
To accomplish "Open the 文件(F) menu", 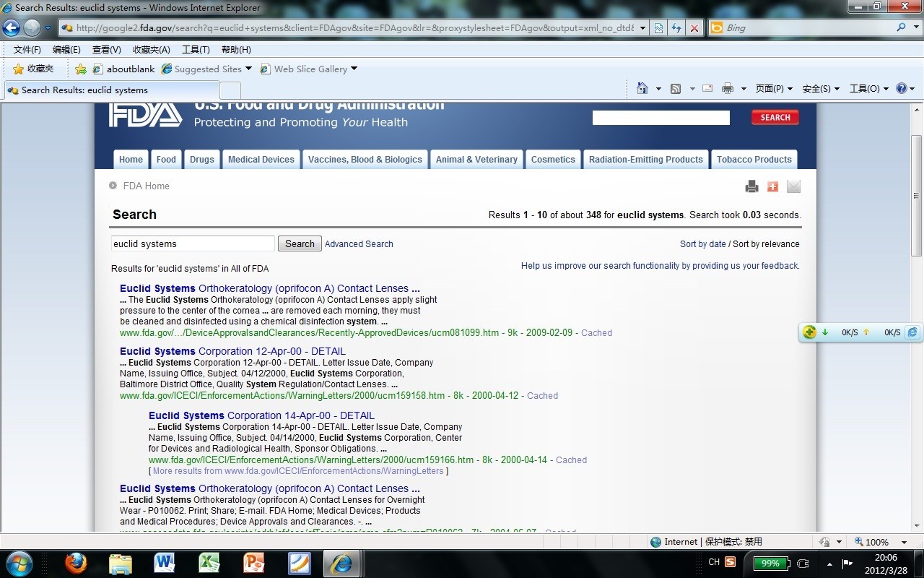I will [x=27, y=50].
